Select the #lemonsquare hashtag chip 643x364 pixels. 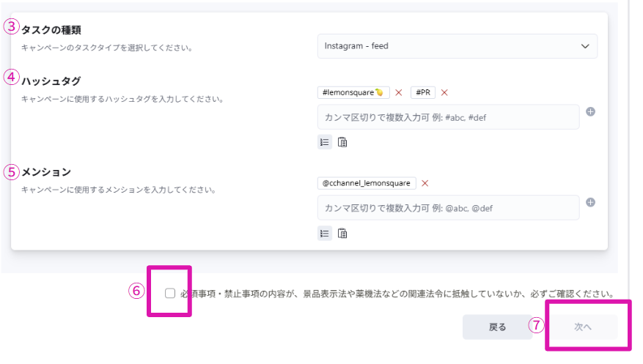point(353,92)
